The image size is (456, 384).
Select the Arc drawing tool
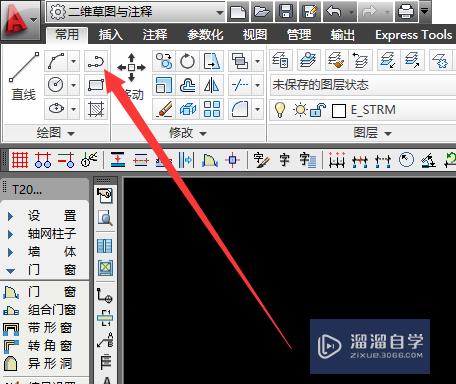[x=56, y=61]
